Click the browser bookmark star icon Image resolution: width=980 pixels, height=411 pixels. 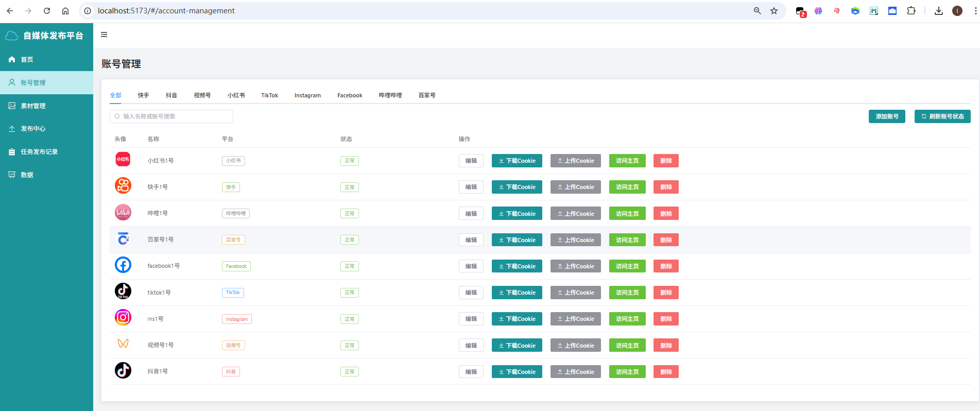(x=774, y=11)
